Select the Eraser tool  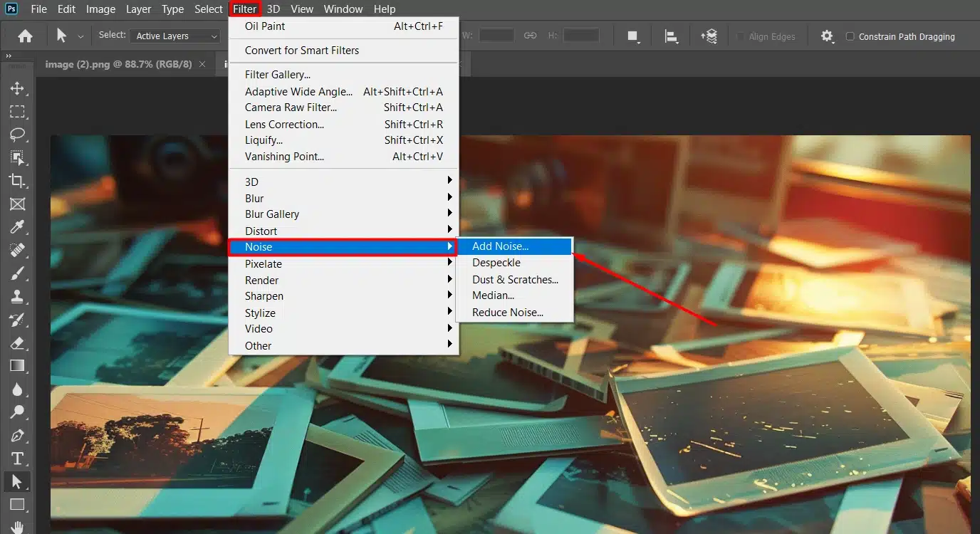coord(17,342)
